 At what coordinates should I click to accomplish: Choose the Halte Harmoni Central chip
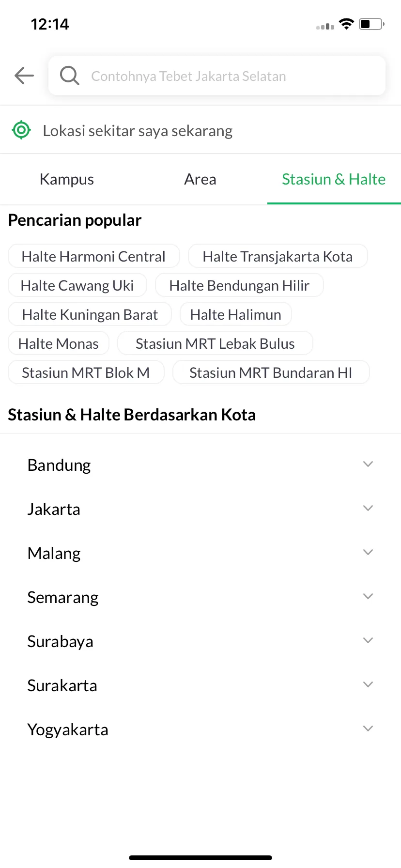(x=94, y=256)
